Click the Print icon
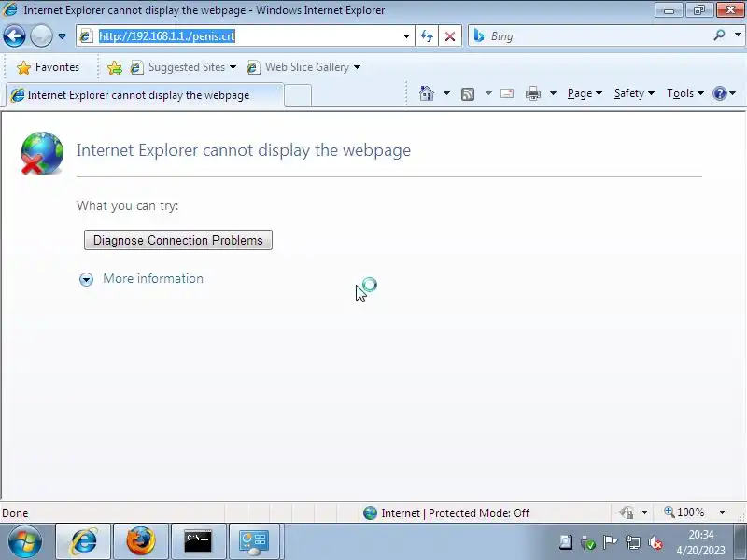Viewport: 747px width, 560px height. coord(532,93)
